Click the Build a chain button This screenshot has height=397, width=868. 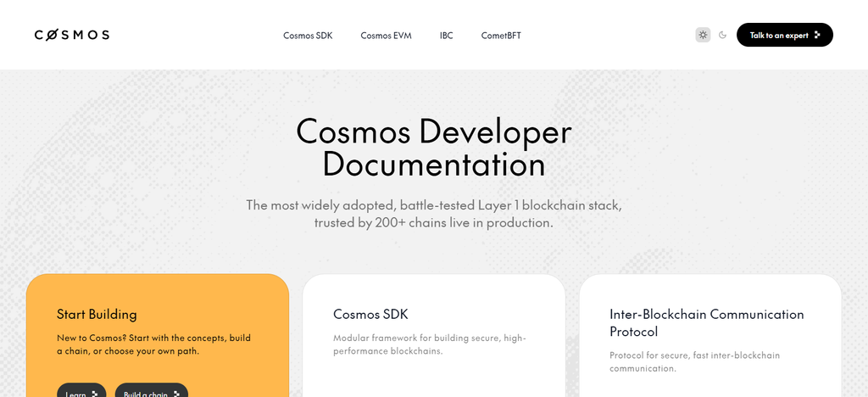click(152, 390)
